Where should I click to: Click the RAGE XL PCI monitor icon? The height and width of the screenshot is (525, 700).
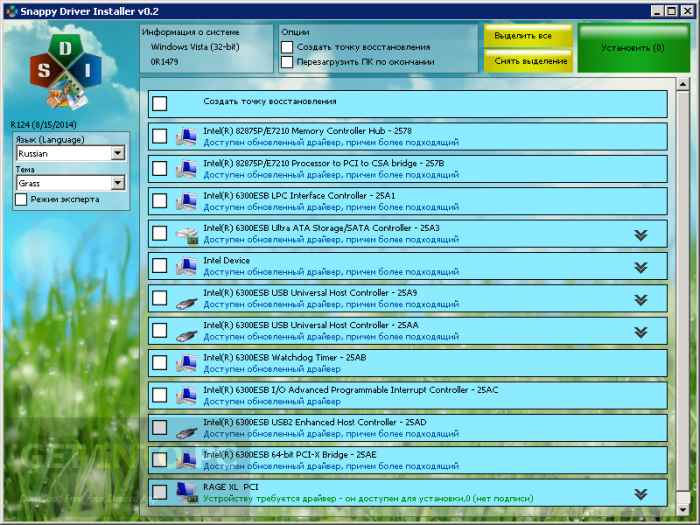click(x=187, y=492)
